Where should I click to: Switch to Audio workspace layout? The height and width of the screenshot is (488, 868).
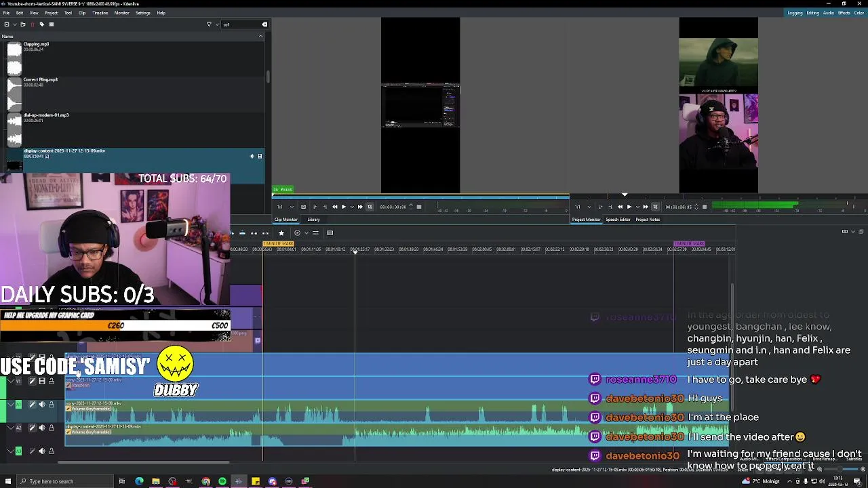(829, 13)
